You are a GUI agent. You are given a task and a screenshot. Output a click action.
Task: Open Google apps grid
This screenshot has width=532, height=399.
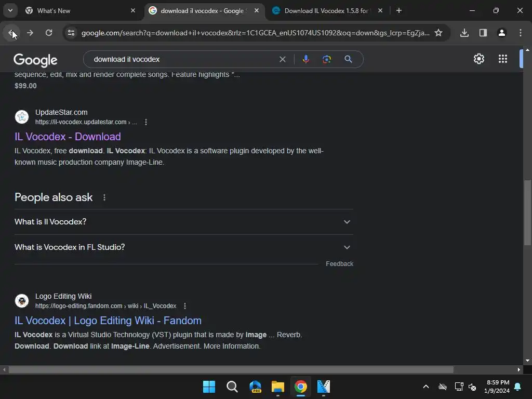pos(503,59)
